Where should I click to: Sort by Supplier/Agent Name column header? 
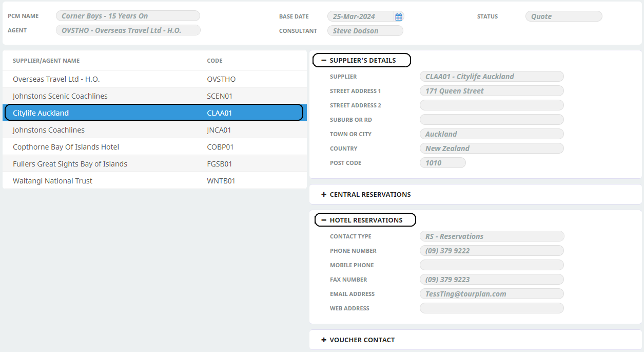click(x=46, y=61)
